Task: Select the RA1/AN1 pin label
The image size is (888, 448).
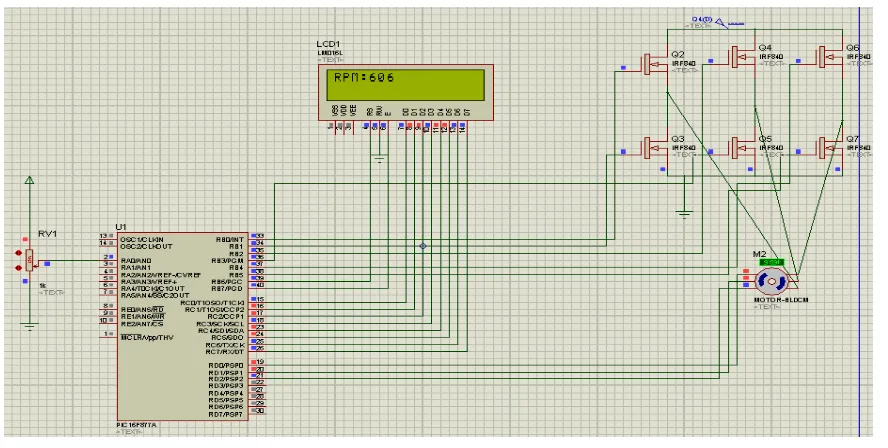Action: (136, 267)
